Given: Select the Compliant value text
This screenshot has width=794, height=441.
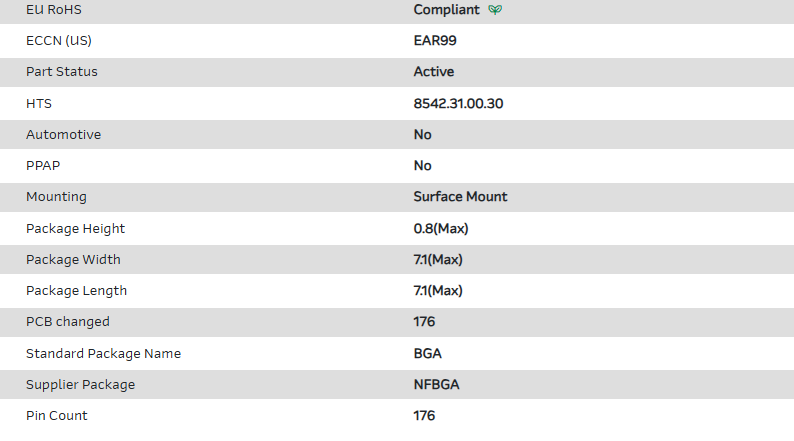Looking at the screenshot, I should click(x=446, y=10).
